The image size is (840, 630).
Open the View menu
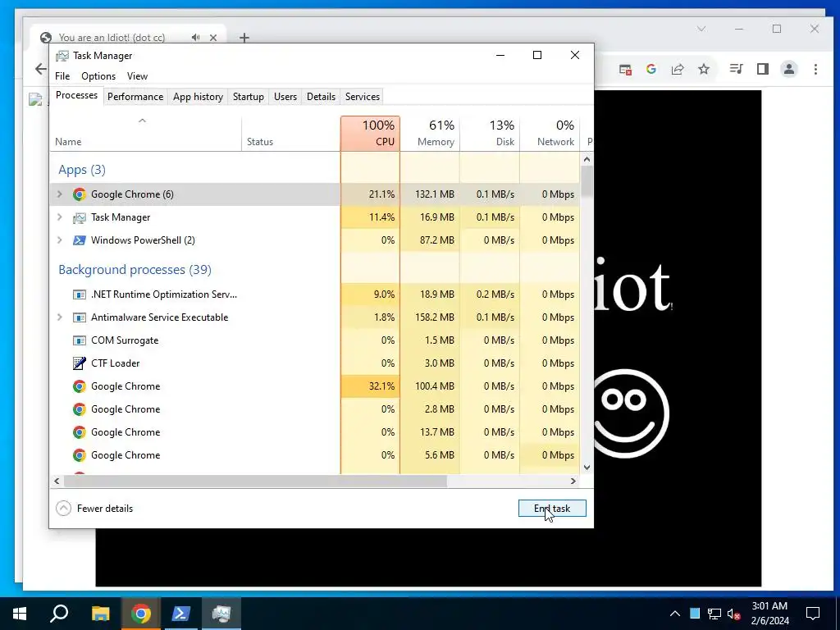137,76
